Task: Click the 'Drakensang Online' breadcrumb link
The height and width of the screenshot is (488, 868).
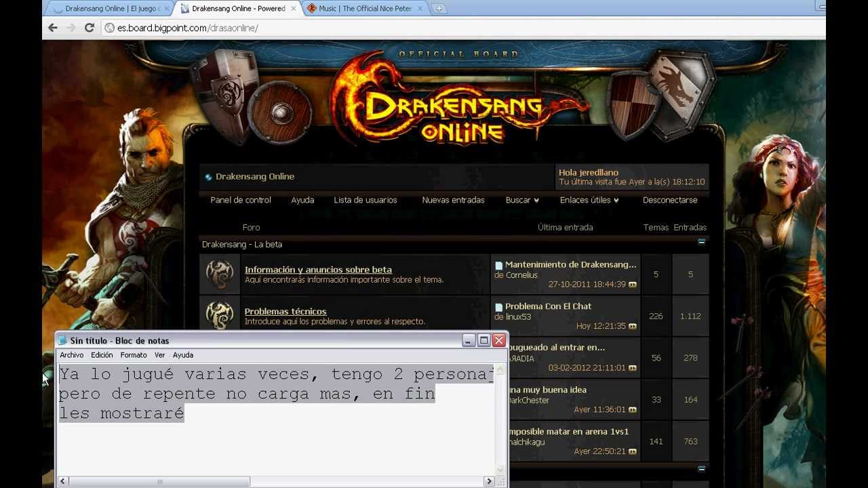Action: pos(255,177)
